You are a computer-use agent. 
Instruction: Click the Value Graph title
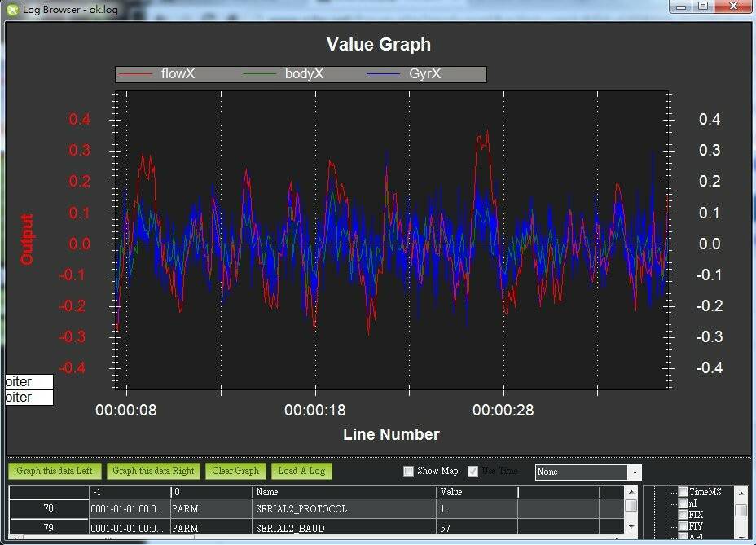pos(379,44)
